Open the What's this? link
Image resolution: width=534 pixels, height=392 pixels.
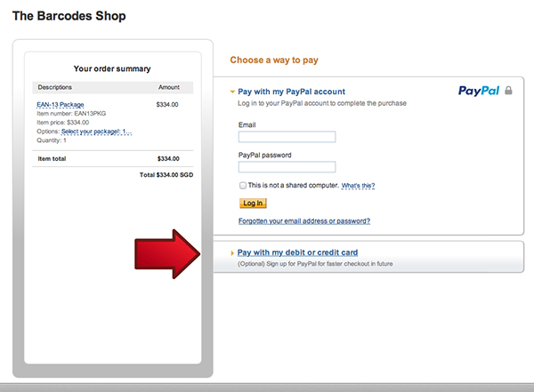(x=358, y=186)
